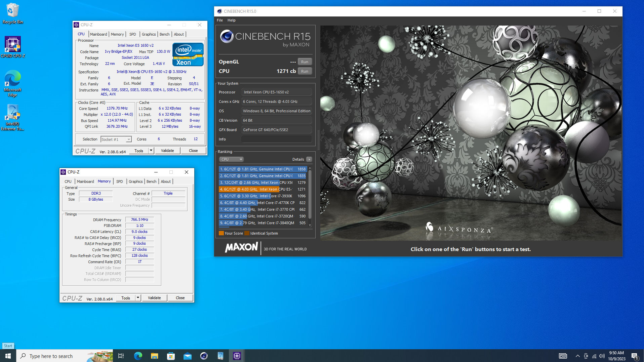Switch to the CPU-Z taskbar icon
Screen dimensions: 644x362
pyautogui.click(x=237, y=356)
